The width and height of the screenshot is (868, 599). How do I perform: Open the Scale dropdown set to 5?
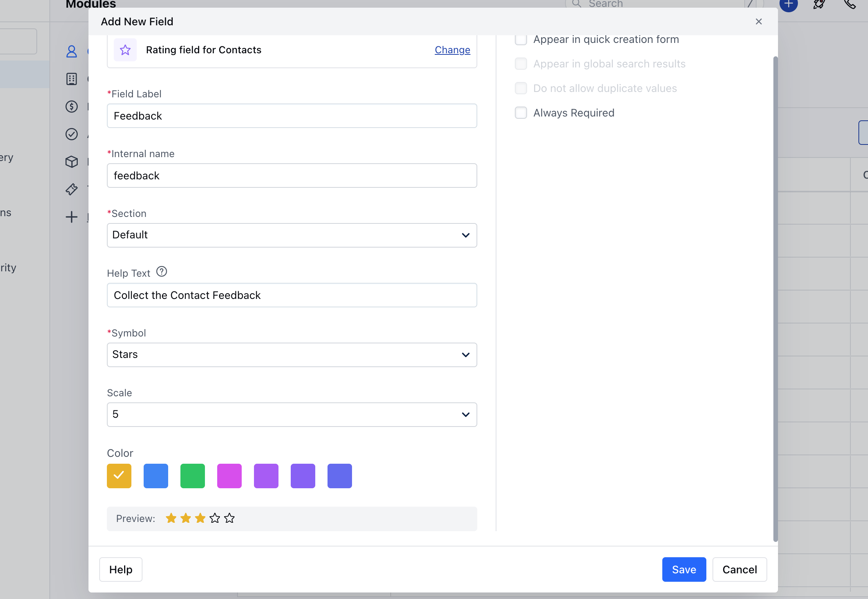coord(292,414)
